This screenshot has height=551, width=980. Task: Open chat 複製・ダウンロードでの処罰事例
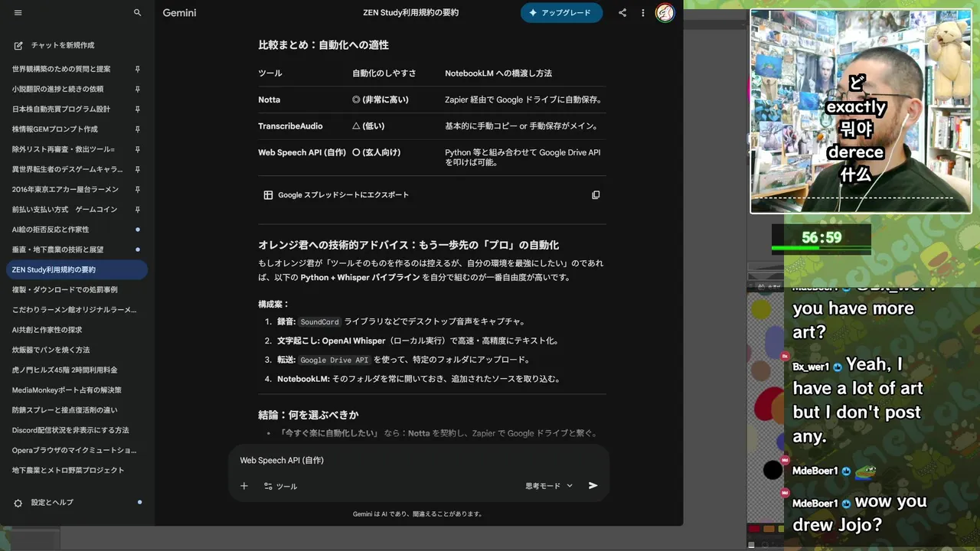tap(65, 289)
